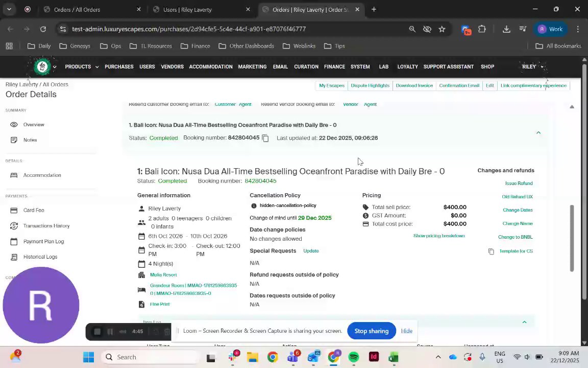Bookmark this page with star icon
588x368 pixels.
click(442, 29)
